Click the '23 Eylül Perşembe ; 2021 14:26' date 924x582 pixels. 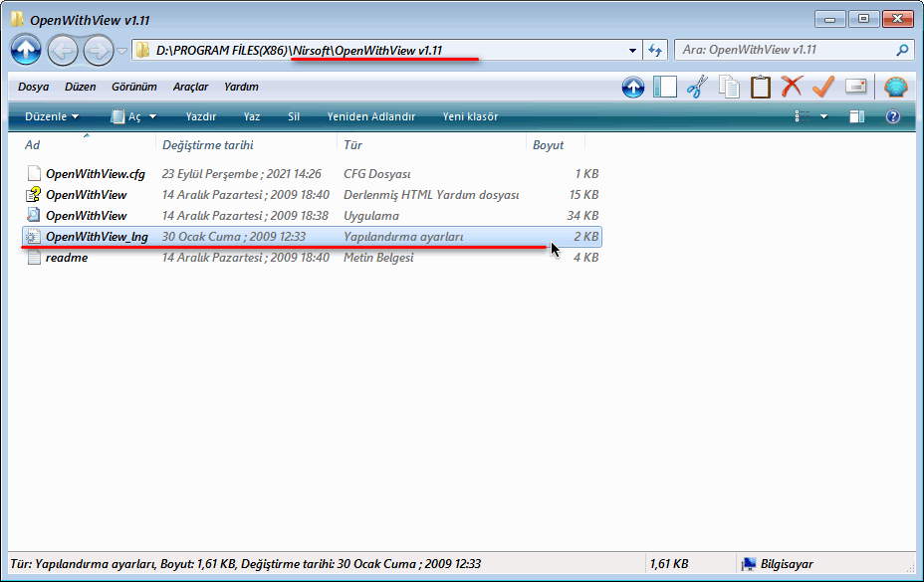[x=242, y=174]
